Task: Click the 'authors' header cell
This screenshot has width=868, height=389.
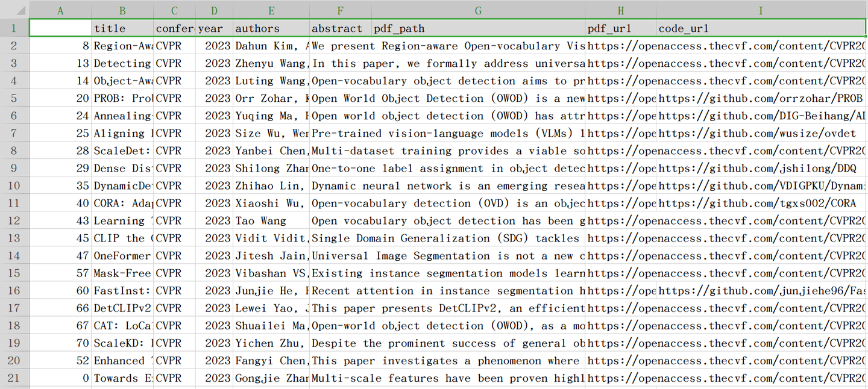Action: tap(271, 28)
